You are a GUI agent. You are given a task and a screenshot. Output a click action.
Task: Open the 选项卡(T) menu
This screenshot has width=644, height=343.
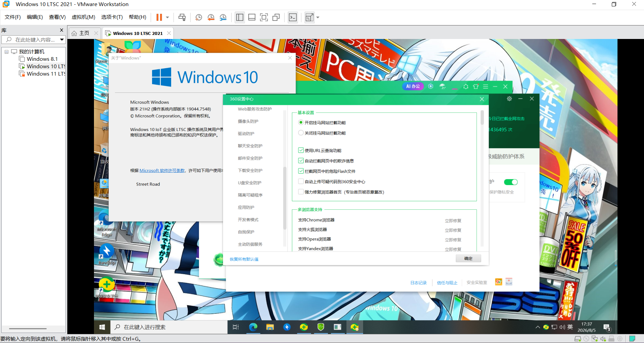(112, 17)
